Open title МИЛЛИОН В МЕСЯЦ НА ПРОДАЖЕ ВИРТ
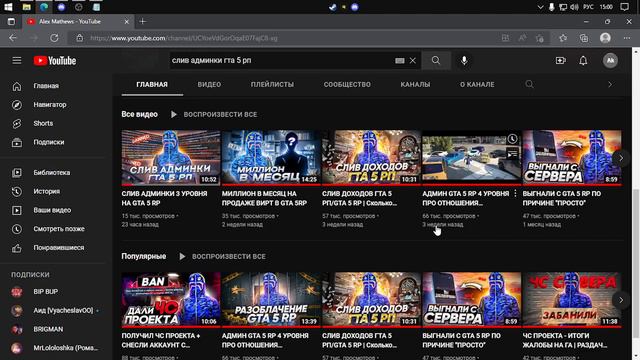640x360 pixels. tap(264, 198)
